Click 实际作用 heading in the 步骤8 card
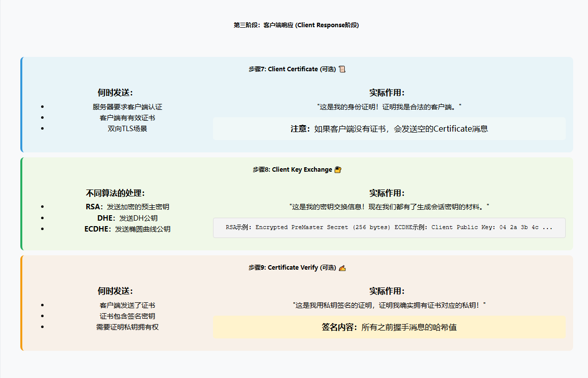The height and width of the screenshot is (378, 588). click(x=386, y=193)
